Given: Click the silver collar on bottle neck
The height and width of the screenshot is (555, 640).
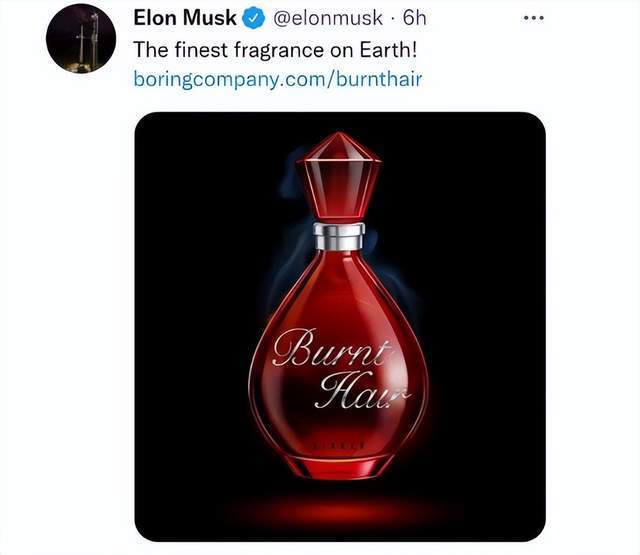Looking at the screenshot, I should (339, 236).
